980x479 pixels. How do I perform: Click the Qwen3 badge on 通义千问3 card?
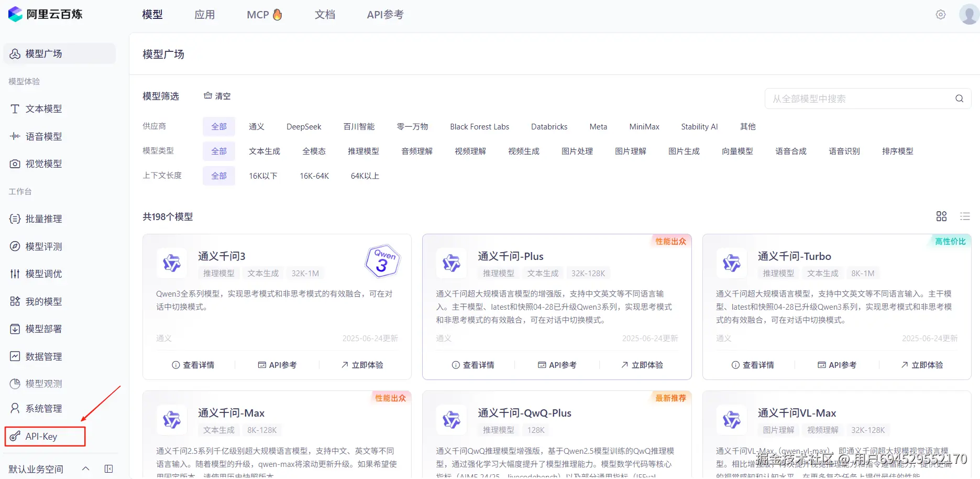pyautogui.click(x=383, y=261)
